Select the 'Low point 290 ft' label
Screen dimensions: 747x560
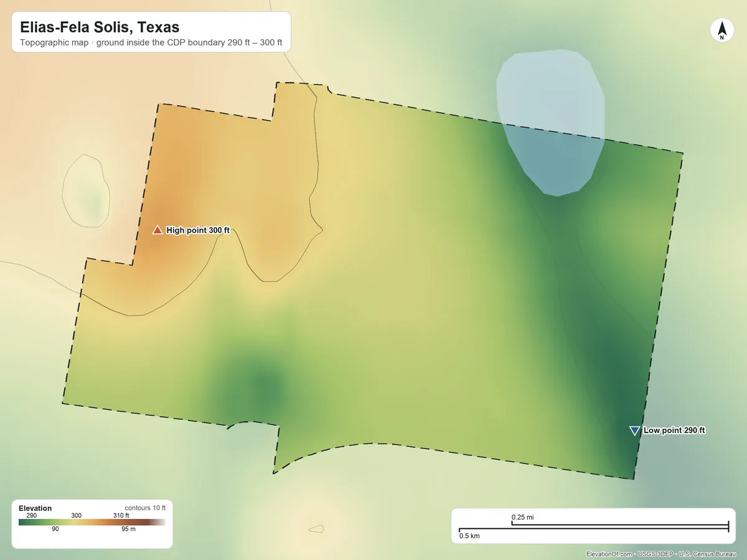674,431
